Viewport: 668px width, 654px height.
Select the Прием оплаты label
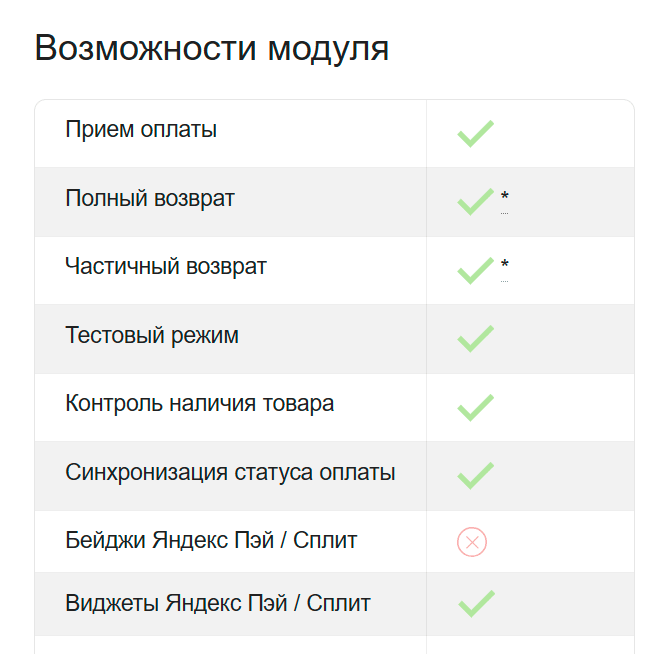tap(141, 129)
